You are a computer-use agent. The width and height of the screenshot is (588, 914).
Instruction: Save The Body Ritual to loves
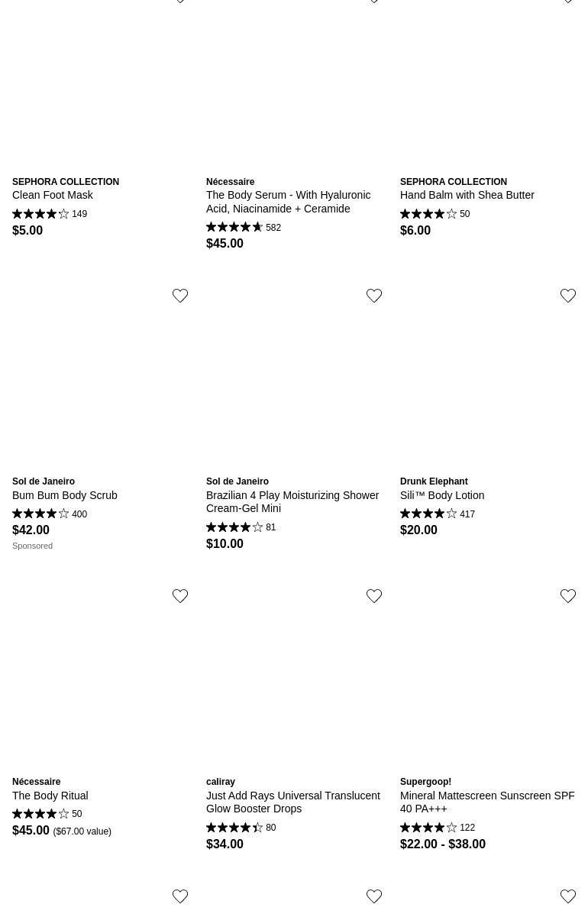pyautogui.click(x=180, y=596)
